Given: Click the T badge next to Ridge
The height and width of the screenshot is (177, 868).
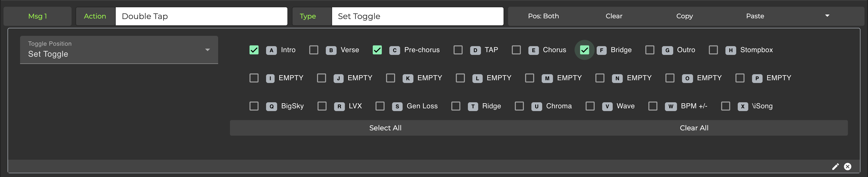Looking at the screenshot, I should pos(473,106).
